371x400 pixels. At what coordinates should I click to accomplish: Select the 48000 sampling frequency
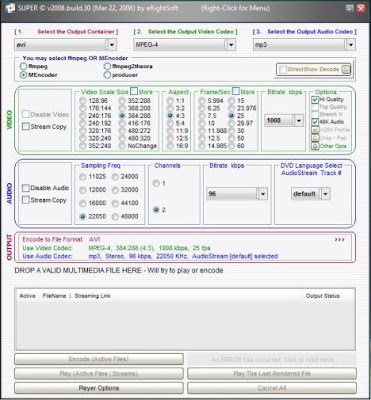(115, 217)
